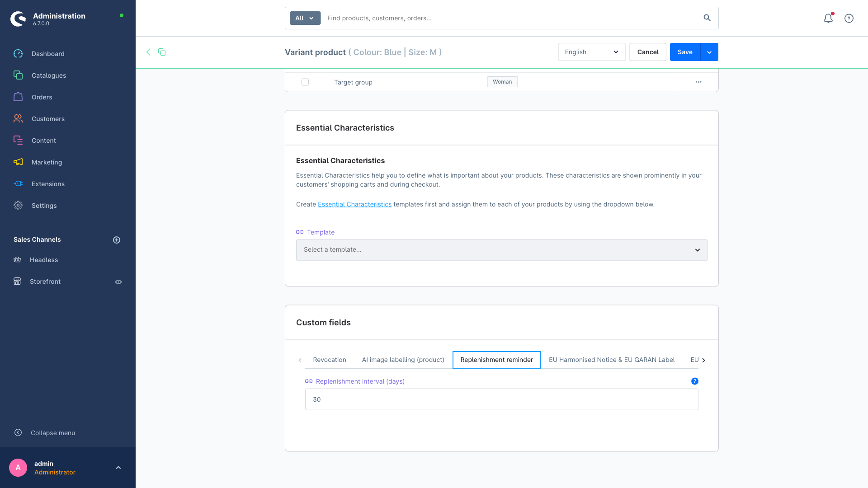Switch to the Revocation tab
Image resolution: width=868 pixels, height=488 pixels.
pyautogui.click(x=330, y=360)
